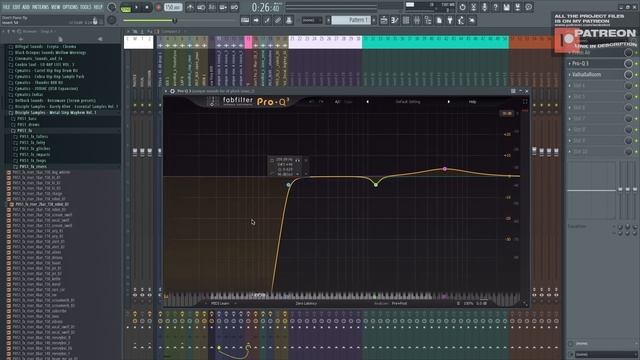Click plus button right of Pattern 1
Viewport: 640px width, 360px height.
[374, 20]
